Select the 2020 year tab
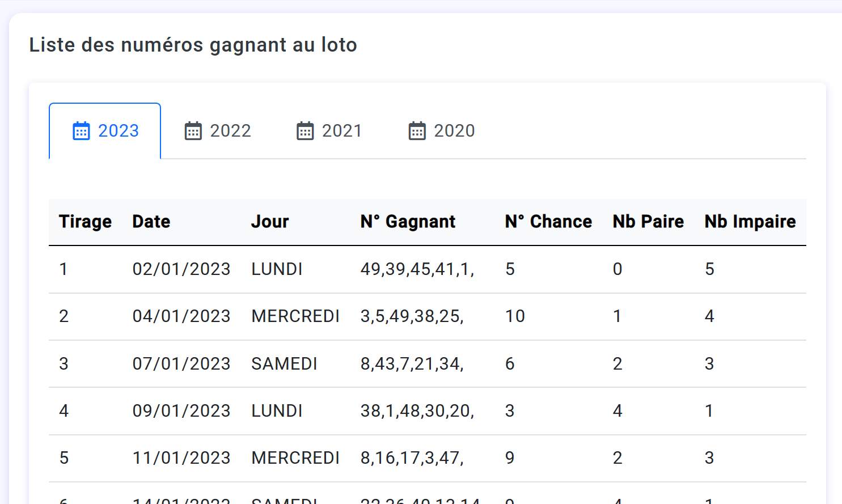 [441, 131]
